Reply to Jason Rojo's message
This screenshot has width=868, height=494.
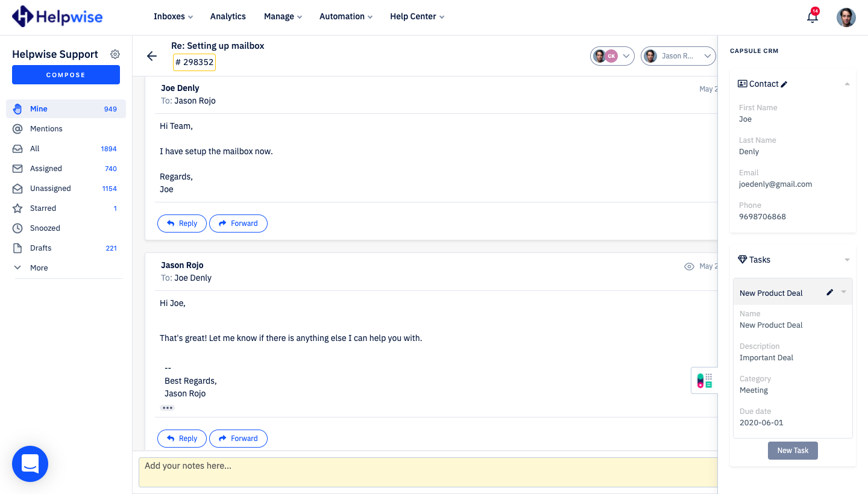click(x=182, y=438)
